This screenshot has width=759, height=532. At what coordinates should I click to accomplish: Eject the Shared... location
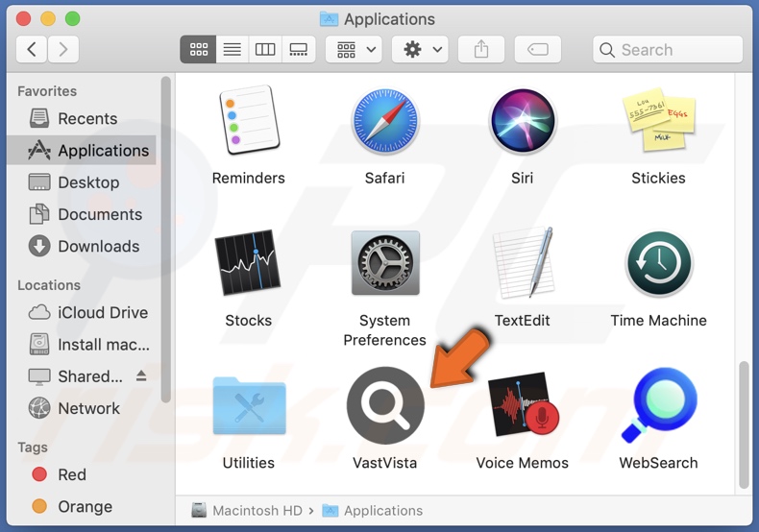point(141,375)
